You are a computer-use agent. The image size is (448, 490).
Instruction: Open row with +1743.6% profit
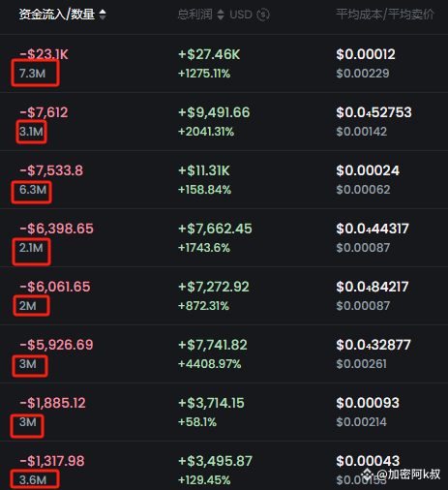pyautogui.click(x=224, y=238)
